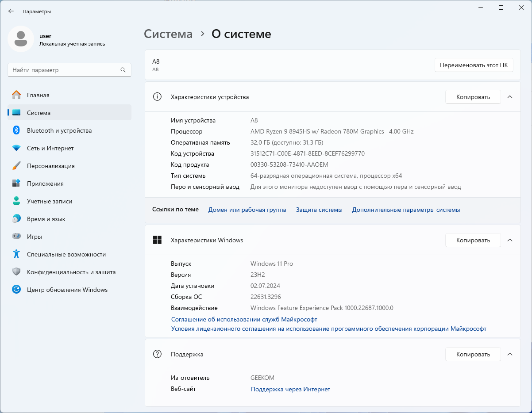The image size is (532, 413).
Task: Click the Gaming controller icon
Action: point(16,237)
